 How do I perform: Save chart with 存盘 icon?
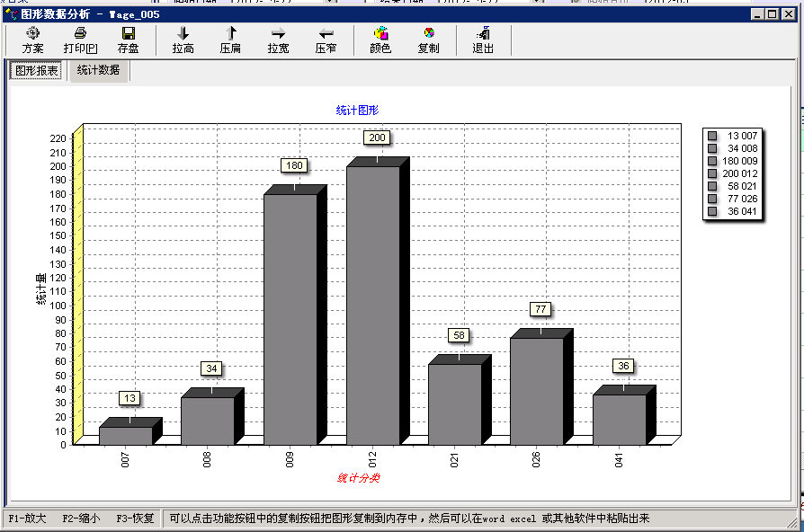[128, 40]
